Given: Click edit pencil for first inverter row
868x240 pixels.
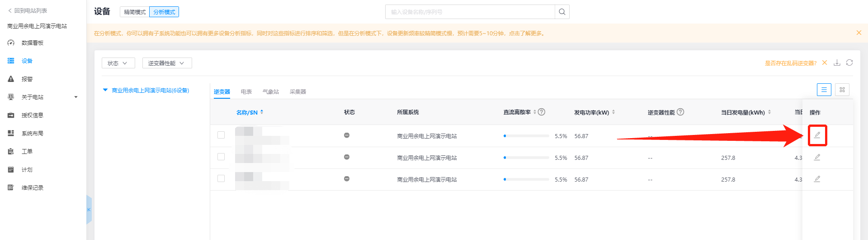Looking at the screenshot, I should (x=817, y=135).
